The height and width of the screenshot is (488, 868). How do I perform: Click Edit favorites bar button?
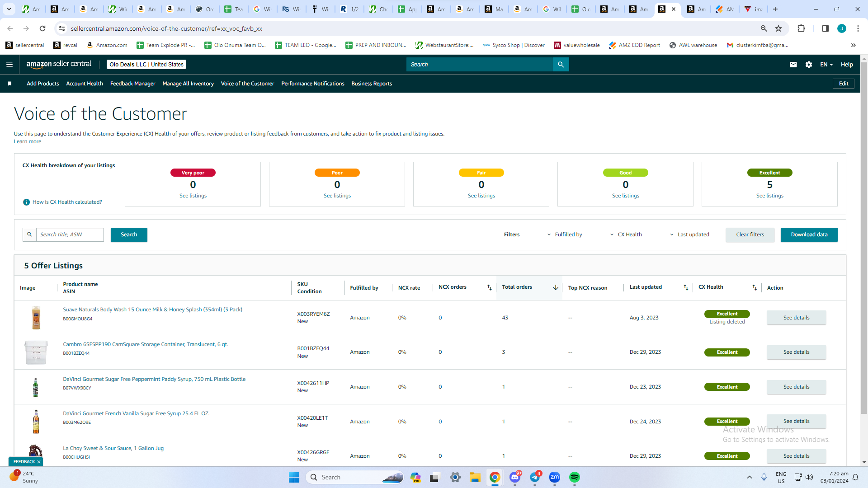844,84
